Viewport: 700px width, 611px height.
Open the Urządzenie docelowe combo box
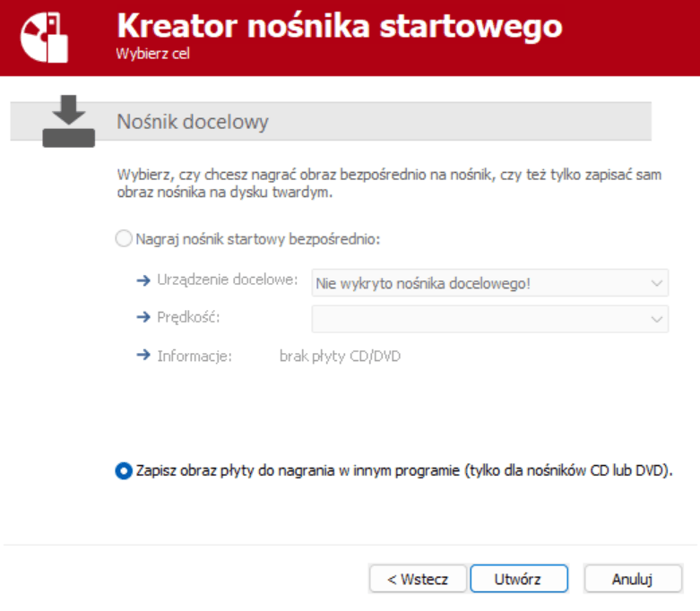tap(488, 283)
